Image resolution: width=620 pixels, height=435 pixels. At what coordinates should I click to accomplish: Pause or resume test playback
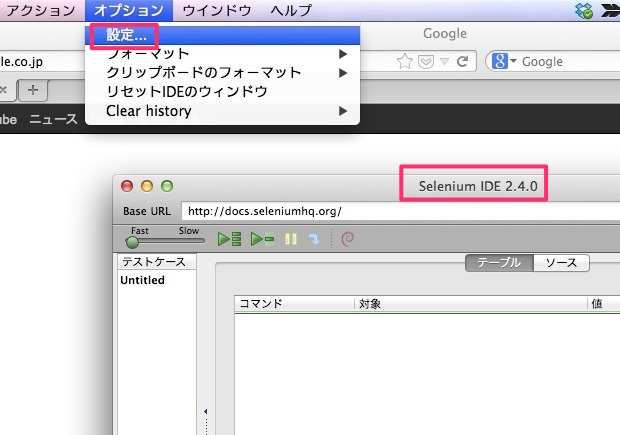pyautogui.click(x=291, y=239)
